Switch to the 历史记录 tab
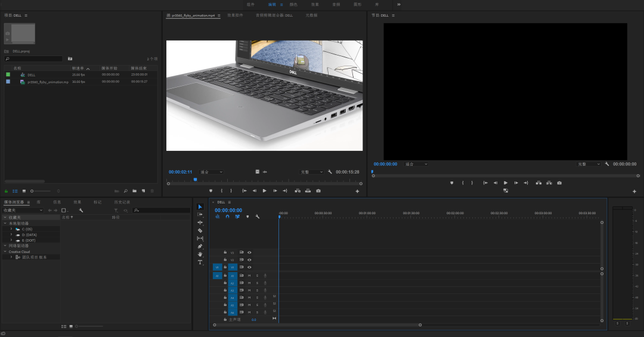The height and width of the screenshot is (337, 644). tap(122, 202)
